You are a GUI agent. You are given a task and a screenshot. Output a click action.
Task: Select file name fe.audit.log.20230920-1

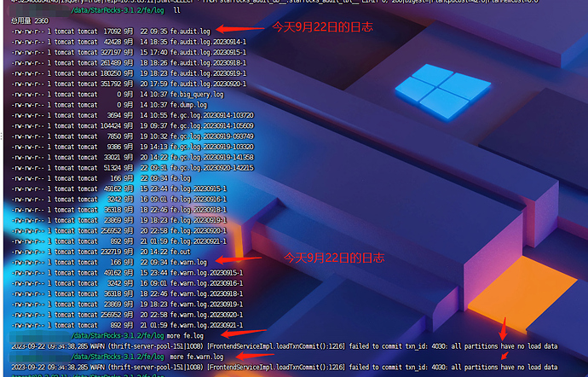[208, 84]
